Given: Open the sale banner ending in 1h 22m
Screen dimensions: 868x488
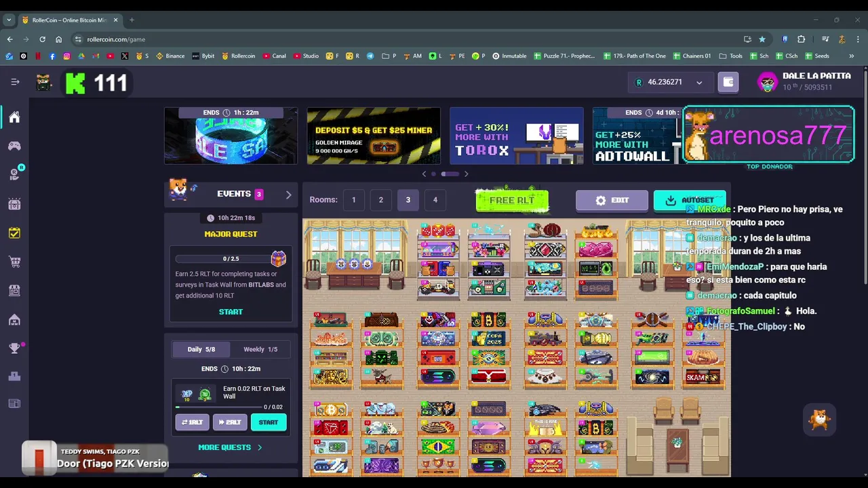Looking at the screenshot, I should pyautogui.click(x=231, y=136).
